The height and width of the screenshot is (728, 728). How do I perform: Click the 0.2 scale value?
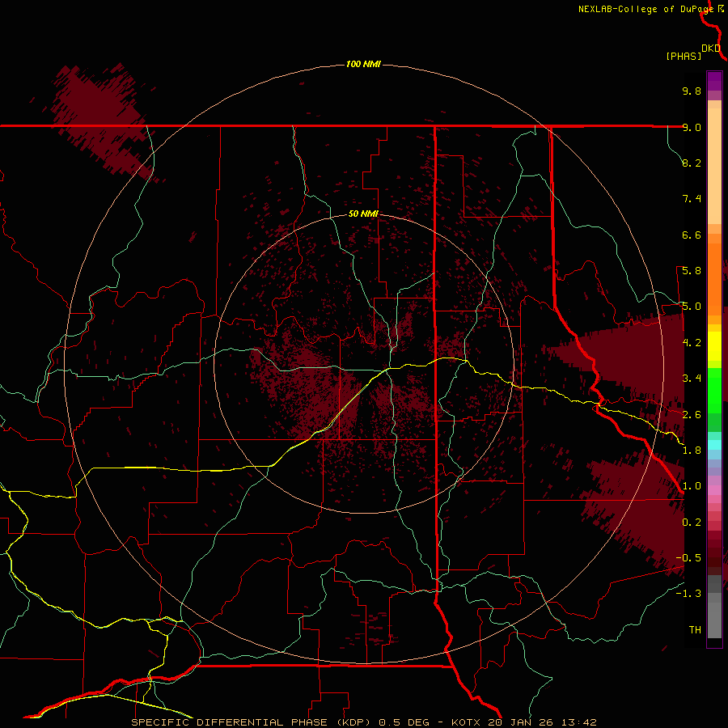692,523
